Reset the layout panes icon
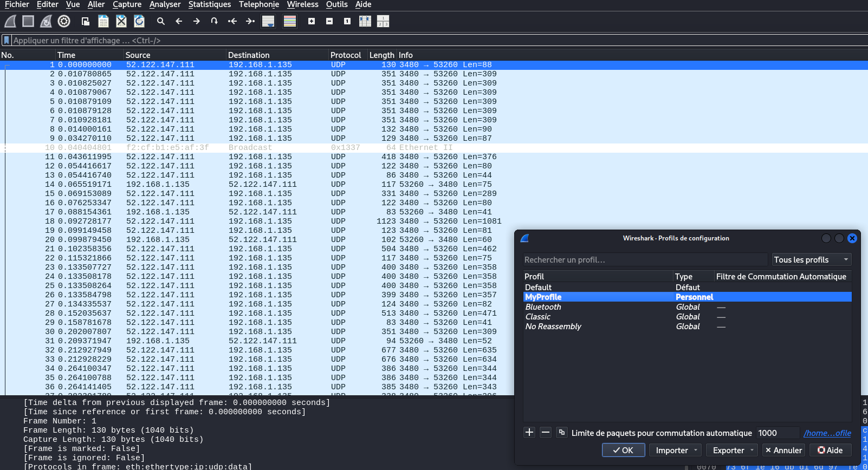This screenshot has width=868, height=470. pyautogui.click(x=383, y=21)
